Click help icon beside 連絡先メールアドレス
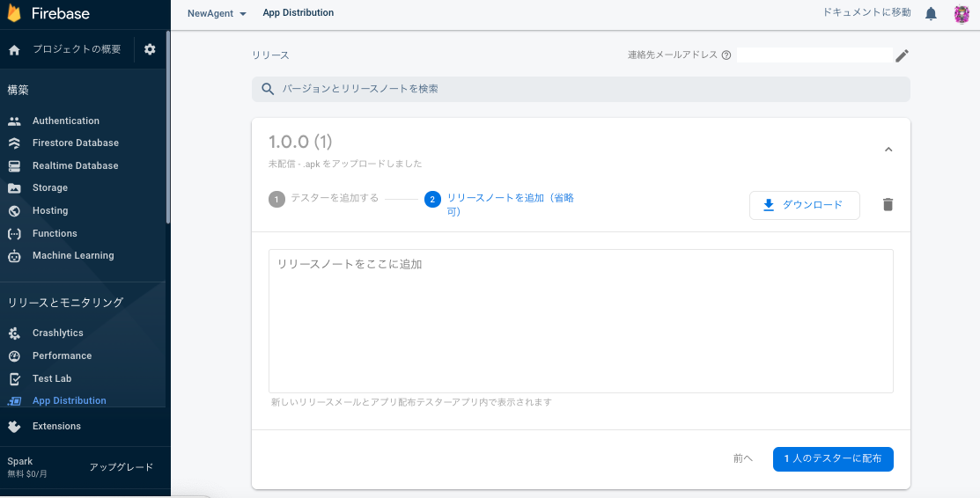 click(x=726, y=55)
